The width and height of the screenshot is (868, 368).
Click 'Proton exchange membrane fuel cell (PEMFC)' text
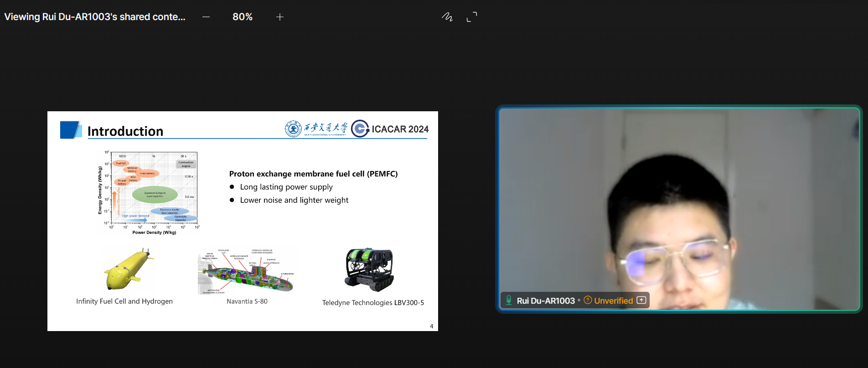(313, 174)
